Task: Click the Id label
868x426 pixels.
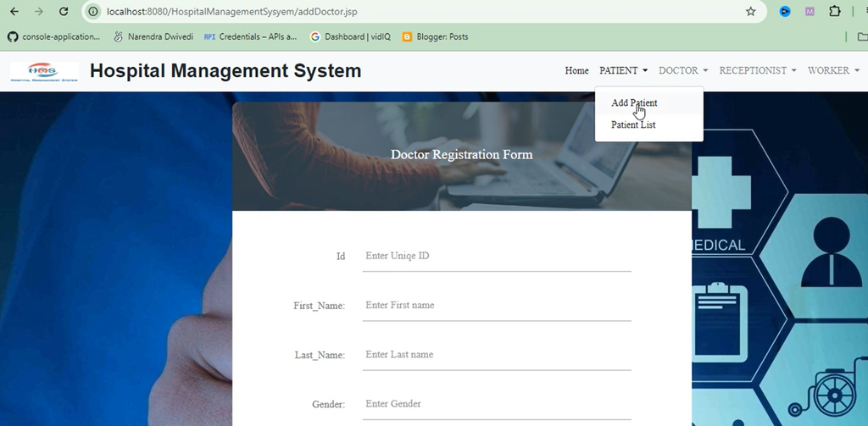Action: 341,256
